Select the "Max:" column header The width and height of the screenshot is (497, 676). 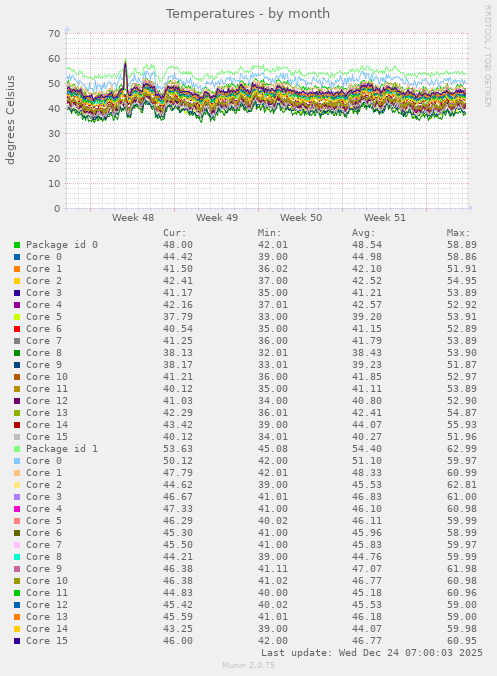(459, 233)
